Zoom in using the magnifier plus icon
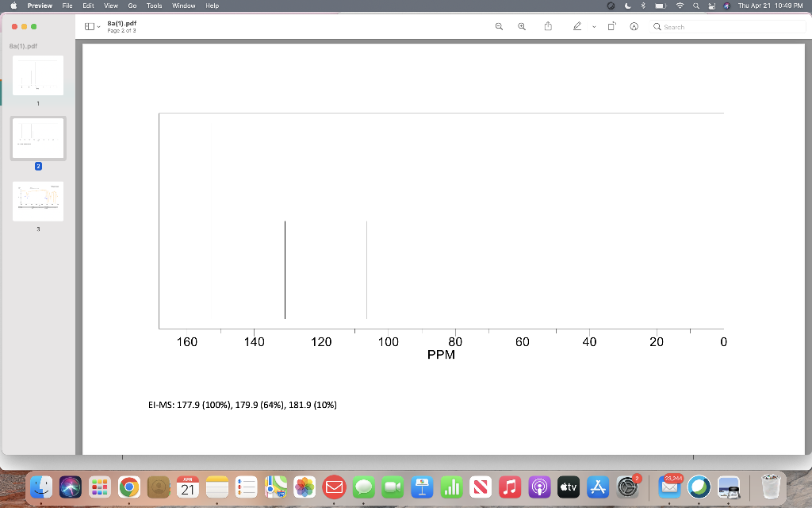 pos(522,26)
